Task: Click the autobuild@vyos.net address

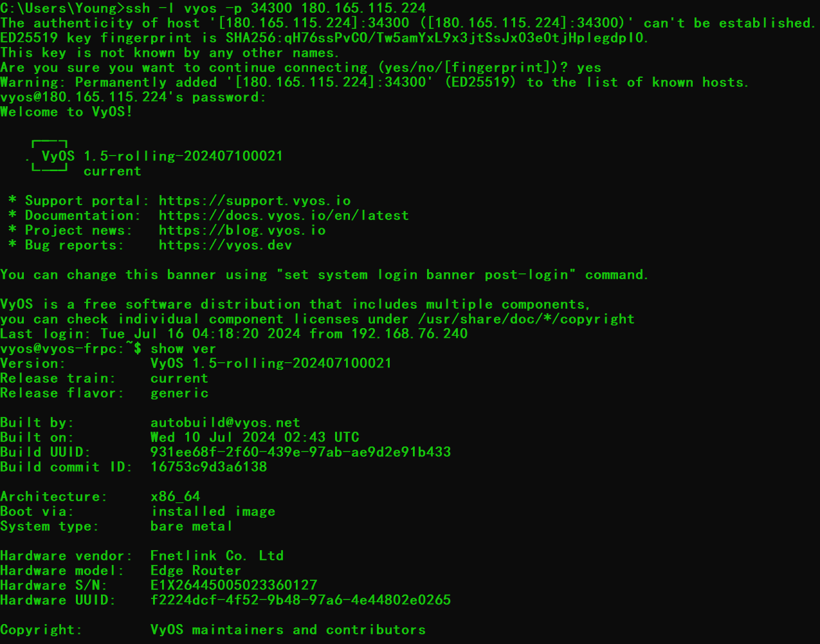Action: (x=225, y=423)
